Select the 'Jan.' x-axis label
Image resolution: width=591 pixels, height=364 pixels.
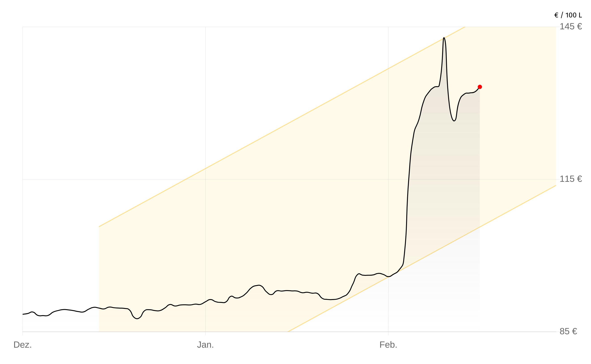[205, 345]
